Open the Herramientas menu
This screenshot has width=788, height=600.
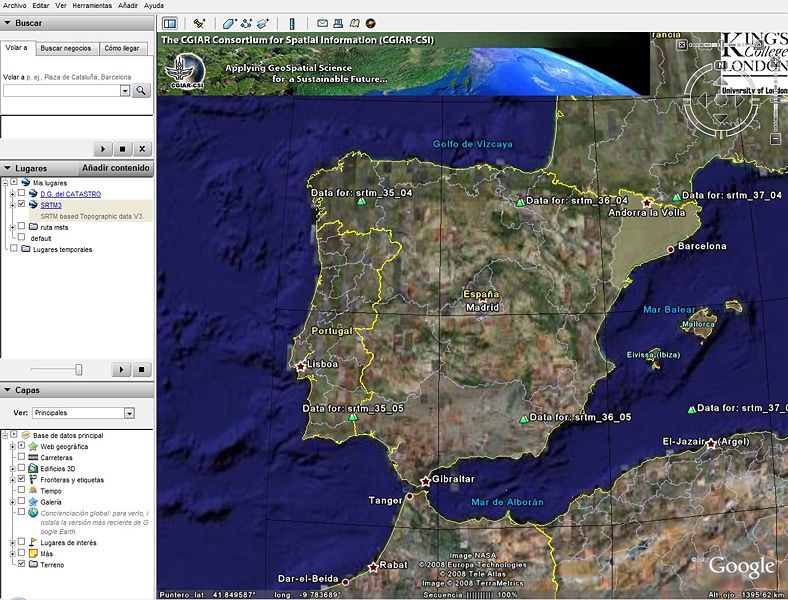[x=92, y=6]
